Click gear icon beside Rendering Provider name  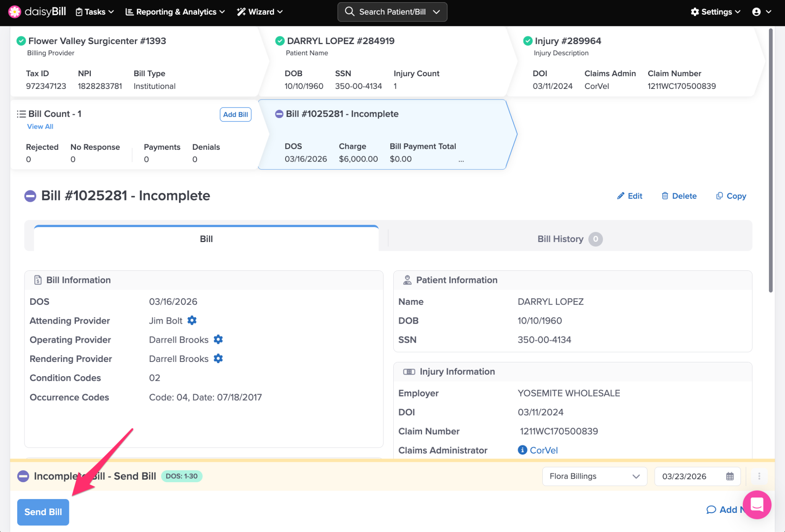[218, 358]
